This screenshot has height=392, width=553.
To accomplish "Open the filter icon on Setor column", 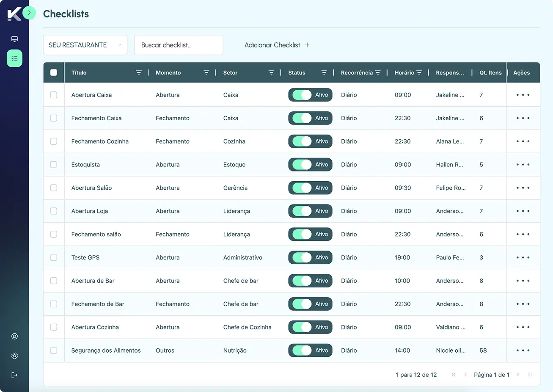I will tap(271, 72).
